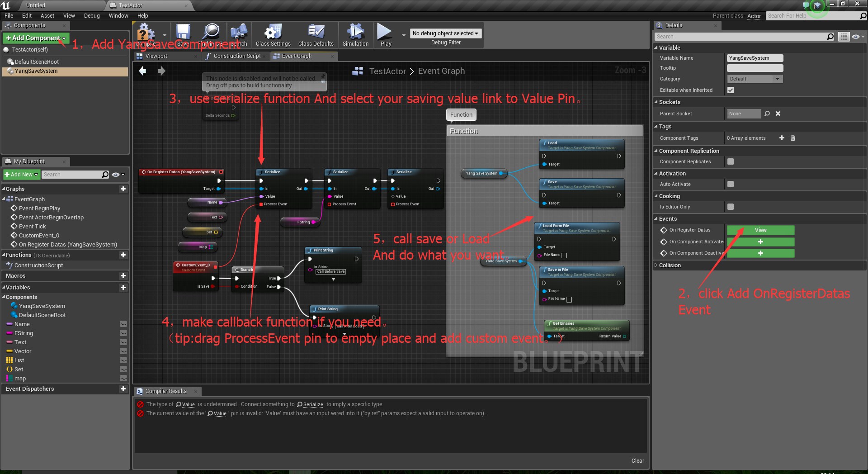
Task: Open the No debug object selected dropdown
Action: click(445, 33)
